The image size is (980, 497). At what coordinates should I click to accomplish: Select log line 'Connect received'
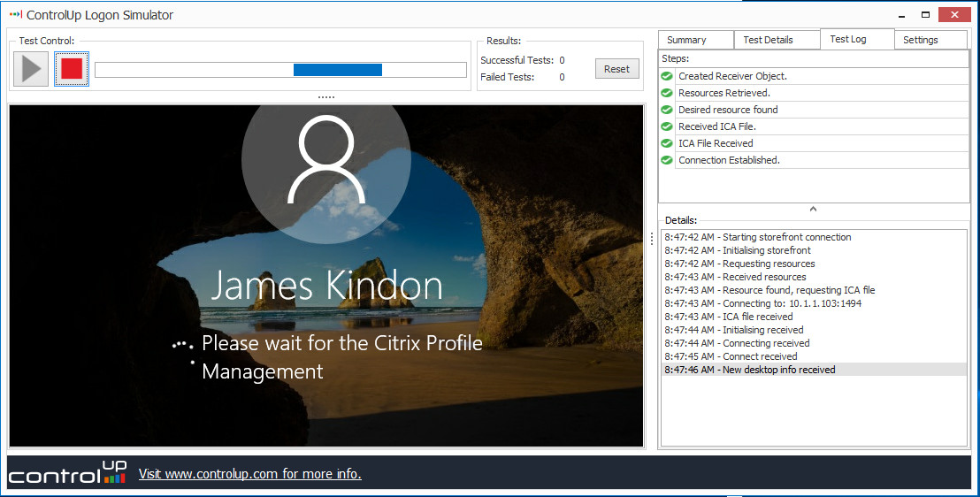(x=815, y=356)
